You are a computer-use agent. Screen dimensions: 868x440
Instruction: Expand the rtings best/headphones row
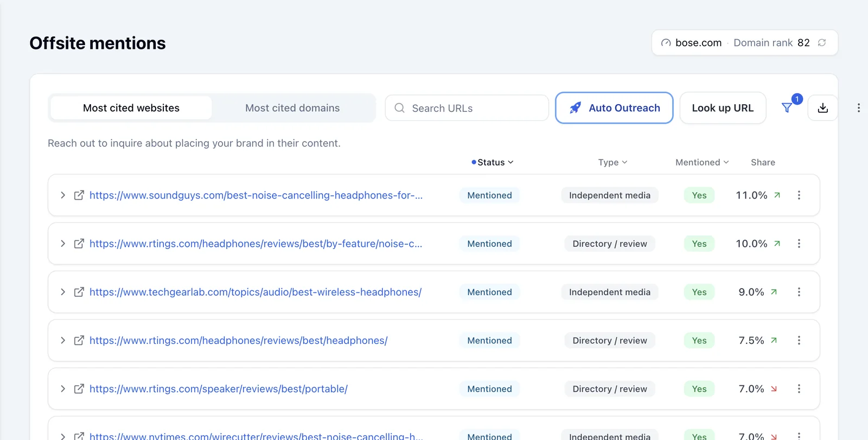(63, 340)
